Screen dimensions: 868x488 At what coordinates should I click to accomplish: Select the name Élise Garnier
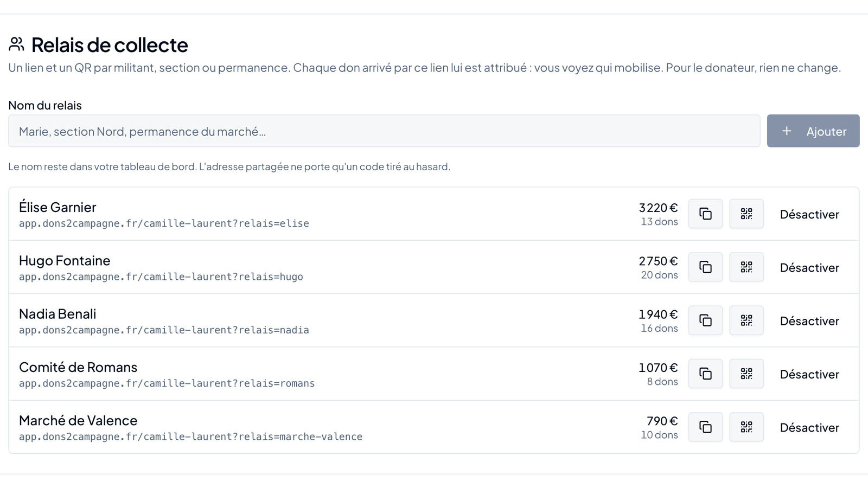[58, 207]
